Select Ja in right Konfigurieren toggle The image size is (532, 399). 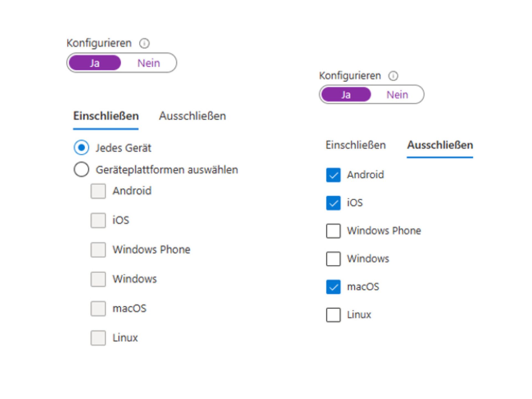346,95
